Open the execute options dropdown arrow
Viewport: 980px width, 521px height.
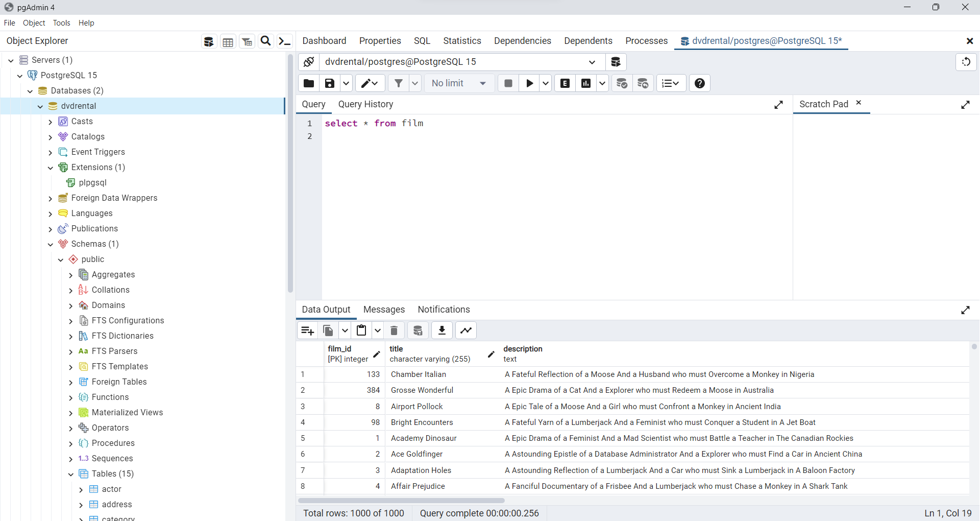point(546,83)
